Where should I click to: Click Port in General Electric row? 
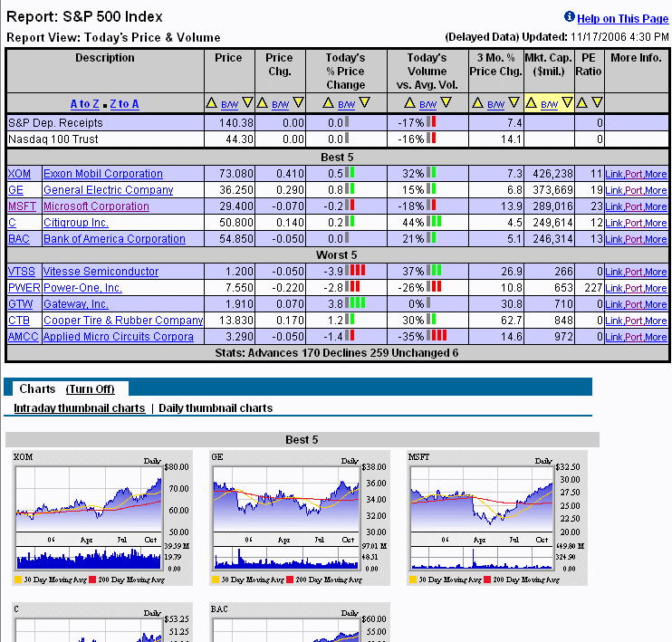(x=634, y=190)
